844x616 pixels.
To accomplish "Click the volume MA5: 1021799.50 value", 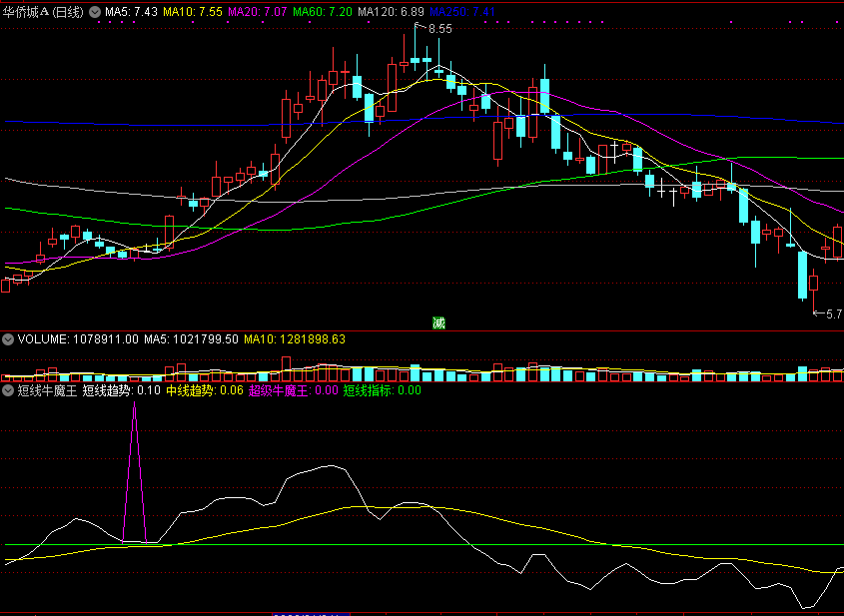I will 191,339.
